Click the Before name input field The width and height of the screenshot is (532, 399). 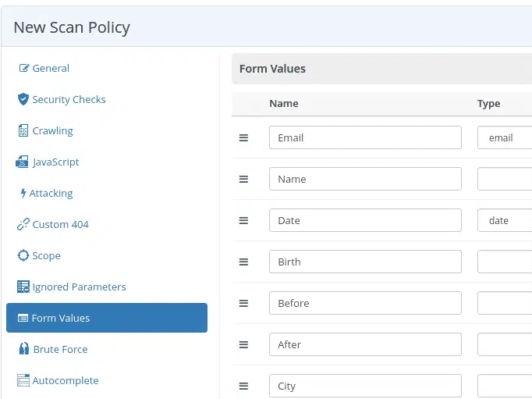tap(365, 303)
